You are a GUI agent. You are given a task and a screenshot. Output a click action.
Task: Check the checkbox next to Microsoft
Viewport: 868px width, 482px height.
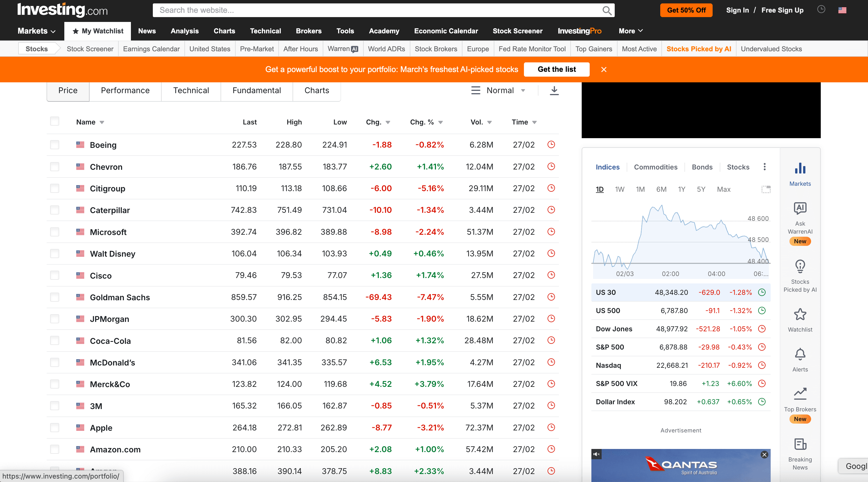[55, 232]
